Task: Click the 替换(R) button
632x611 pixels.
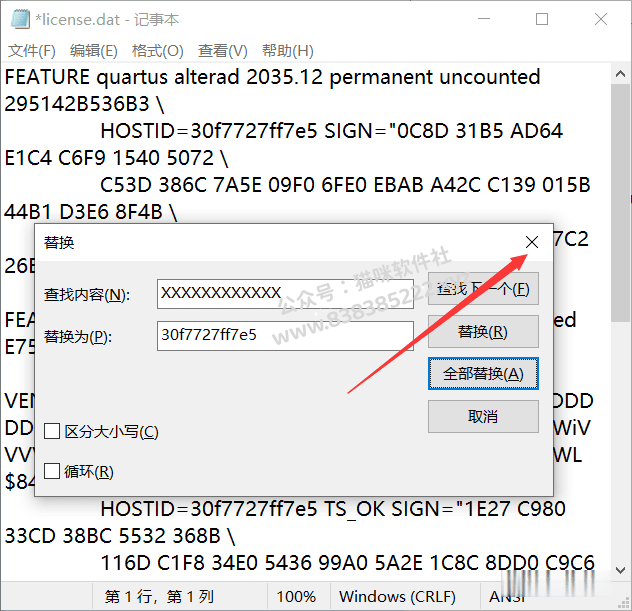Action: [x=483, y=331]
